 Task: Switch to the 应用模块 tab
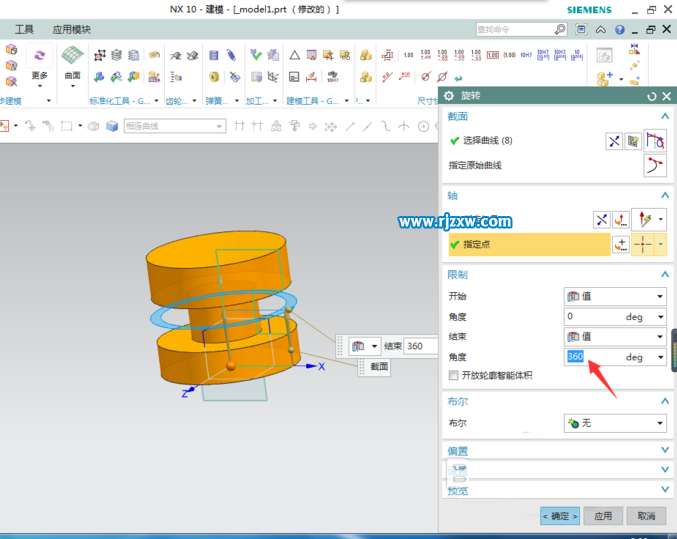(x=71, y=30)
